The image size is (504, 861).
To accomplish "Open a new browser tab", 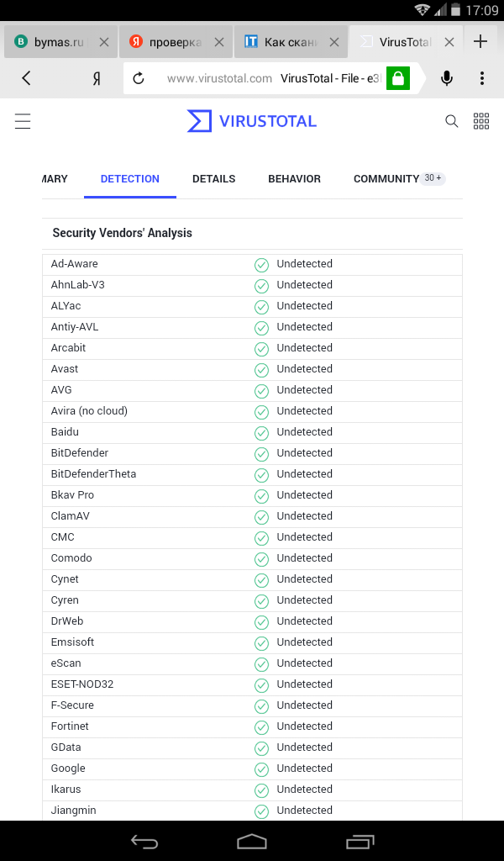I will click(x=480, y=41).
